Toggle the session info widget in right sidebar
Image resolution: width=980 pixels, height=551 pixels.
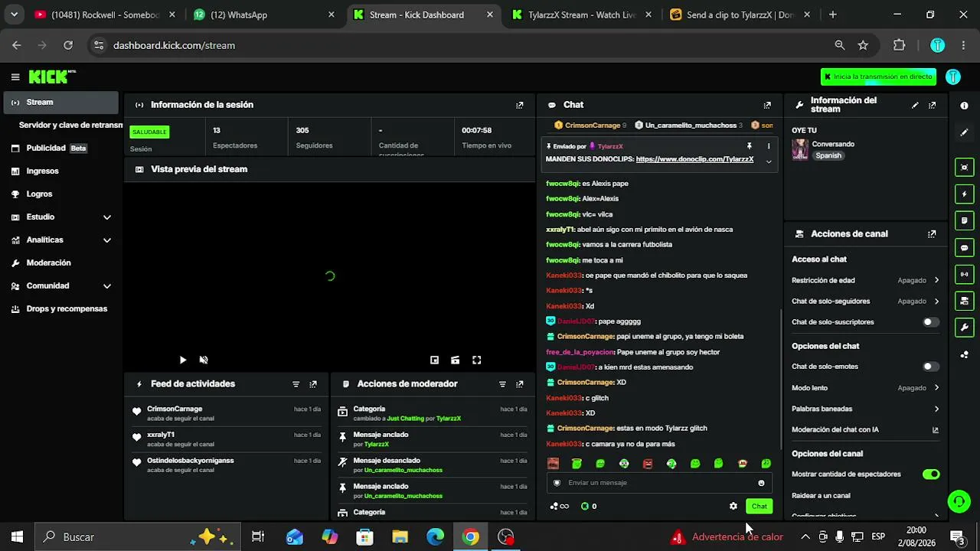(964, 274)
